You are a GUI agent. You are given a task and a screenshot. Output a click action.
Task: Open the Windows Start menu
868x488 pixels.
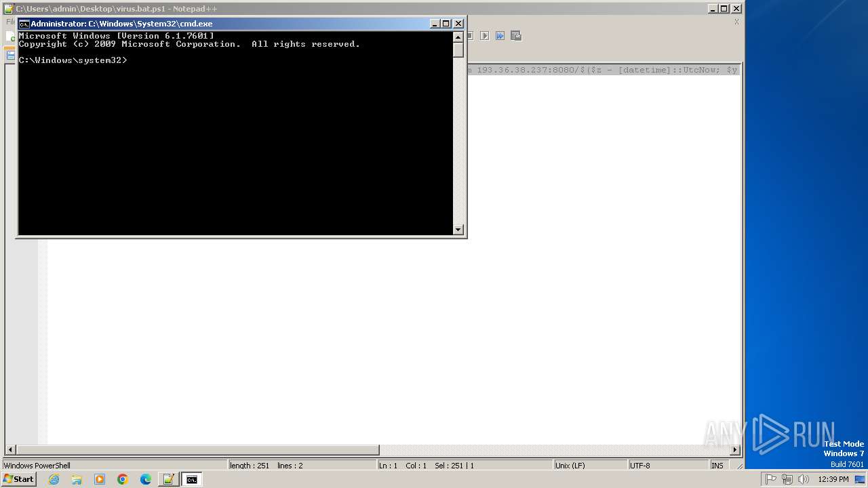click(x=19, y=479)
